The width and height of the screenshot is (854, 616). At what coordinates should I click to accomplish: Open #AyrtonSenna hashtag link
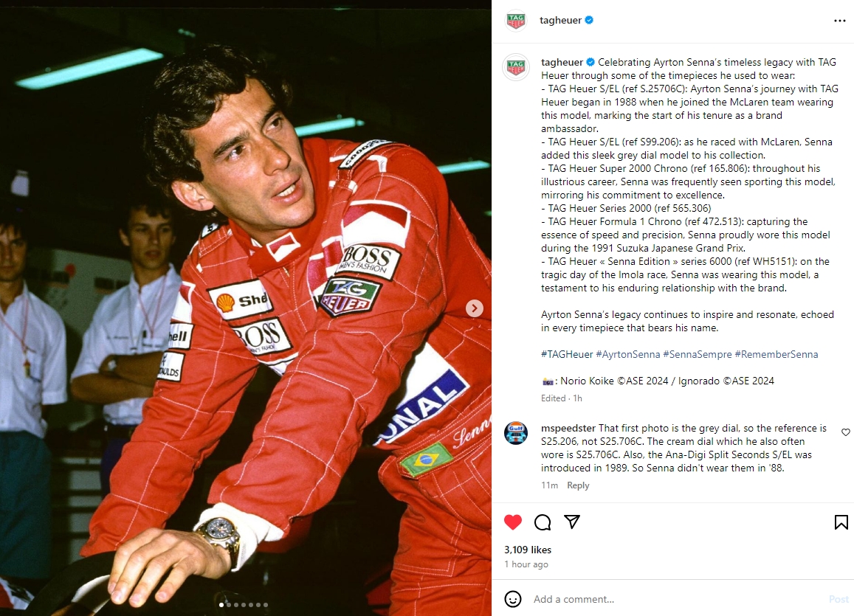click(x=627, y=354)
